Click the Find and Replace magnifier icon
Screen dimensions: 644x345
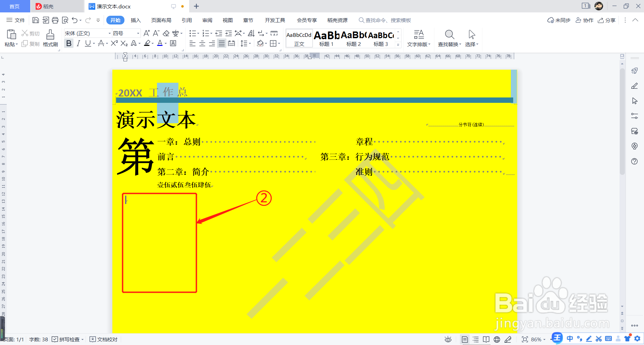coord(449,34)
